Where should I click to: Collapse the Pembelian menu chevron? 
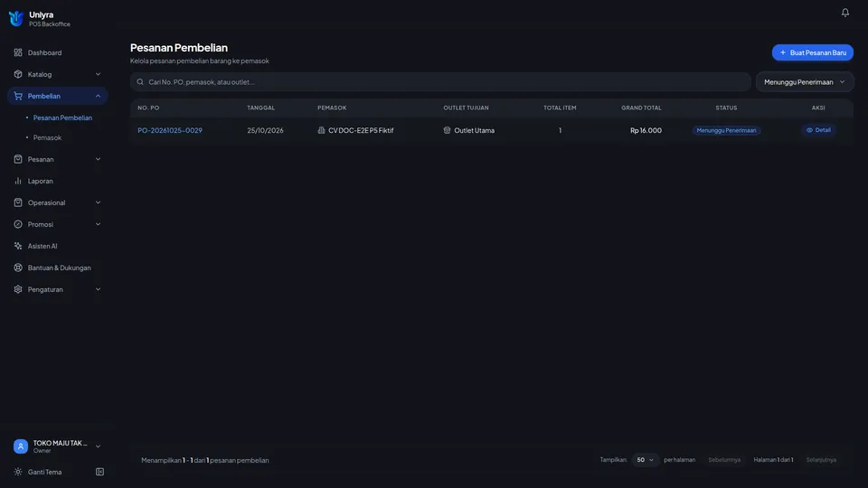[98, 96]
